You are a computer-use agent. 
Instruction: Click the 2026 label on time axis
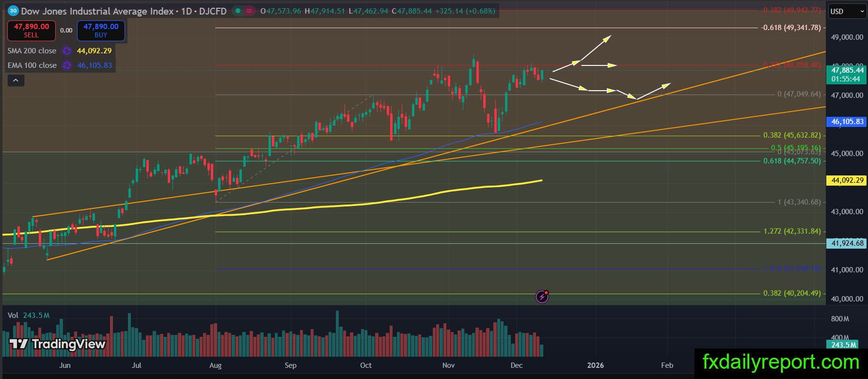[596, 365]
